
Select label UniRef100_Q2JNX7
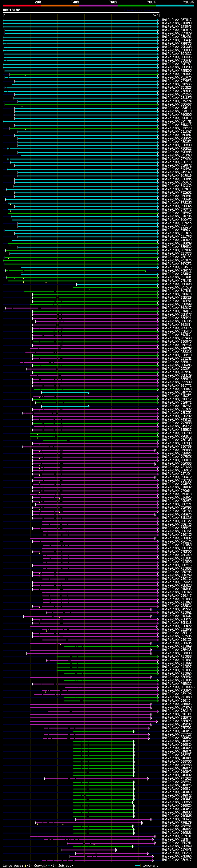coord(176,274)
